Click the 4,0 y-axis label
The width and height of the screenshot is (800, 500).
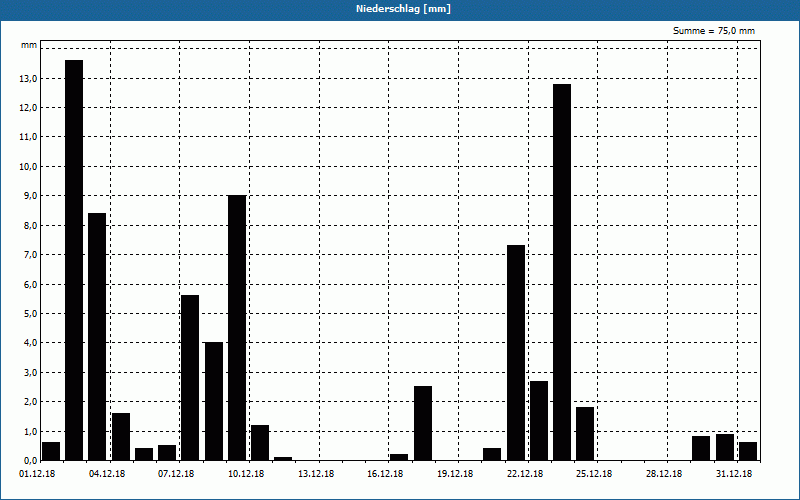30,343
